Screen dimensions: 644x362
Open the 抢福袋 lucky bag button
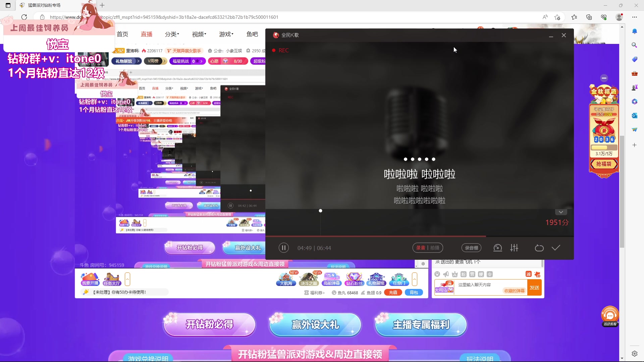[x=604, y=164]
